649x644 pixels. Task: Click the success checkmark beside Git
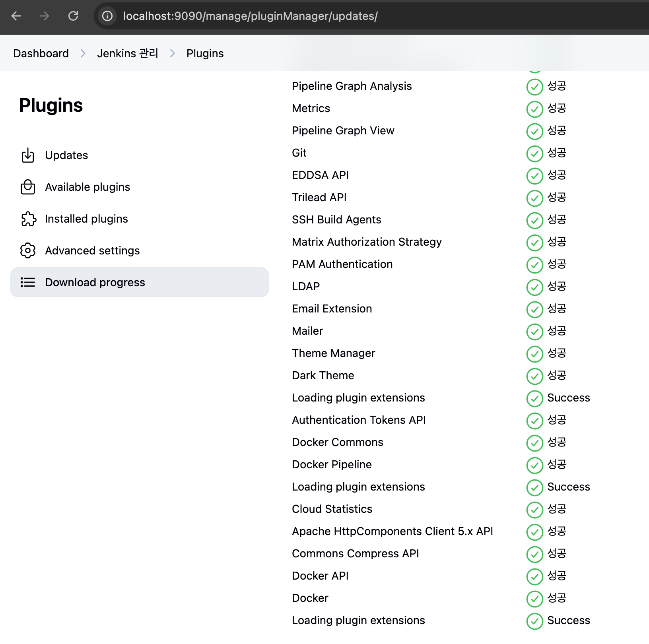click(x=534, y=153)
